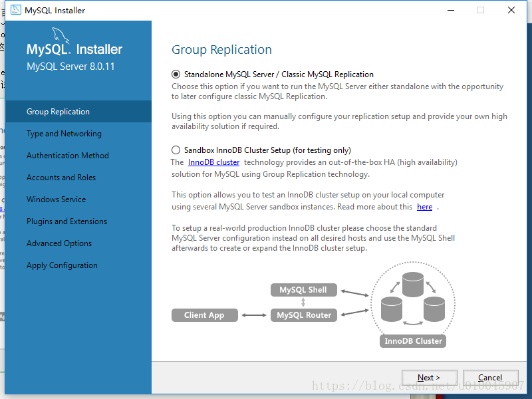Follow the 'here' read more link
This screenshot has width=532, height=399.
pos(424,207)
